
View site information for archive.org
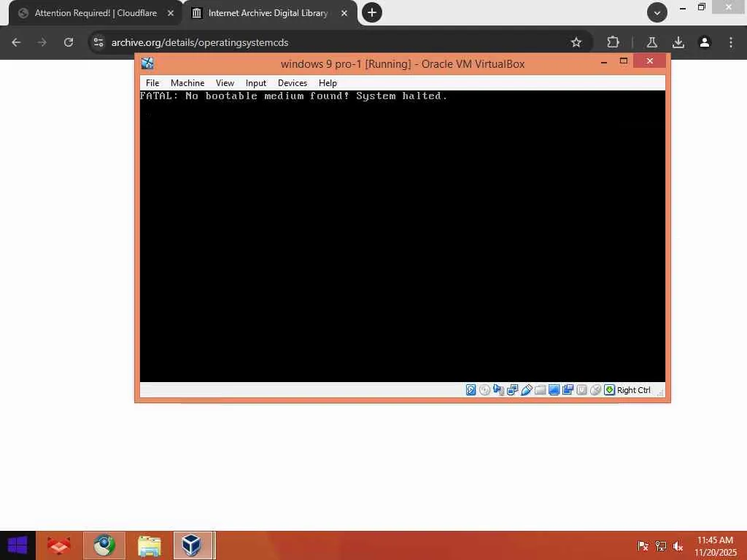98,42
